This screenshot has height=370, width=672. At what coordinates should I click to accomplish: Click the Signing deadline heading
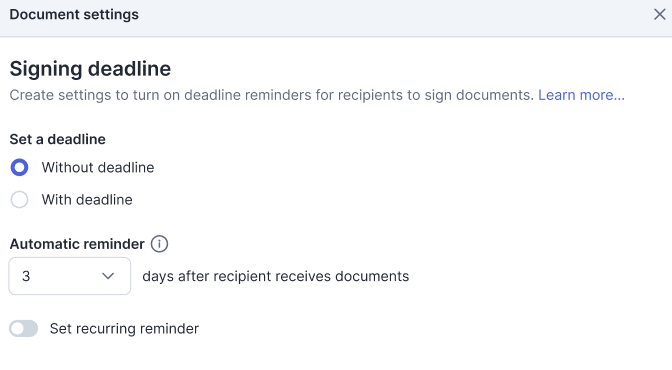click(90, 69)
